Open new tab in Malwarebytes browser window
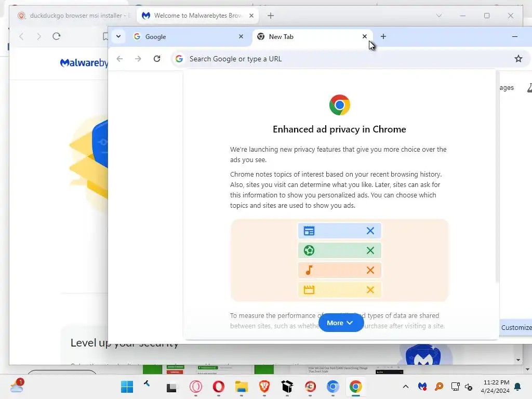Screen dimensions: 532x399 click(x=270, y=16)
